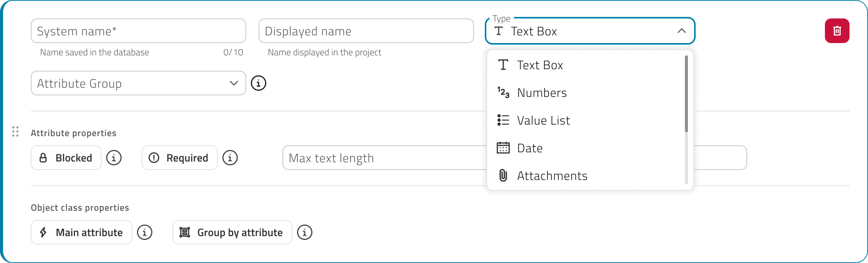This screenshot has height=263, width=868.
Task: Click the info icon beside Attribute Group
Action: (x=259, y=83)
